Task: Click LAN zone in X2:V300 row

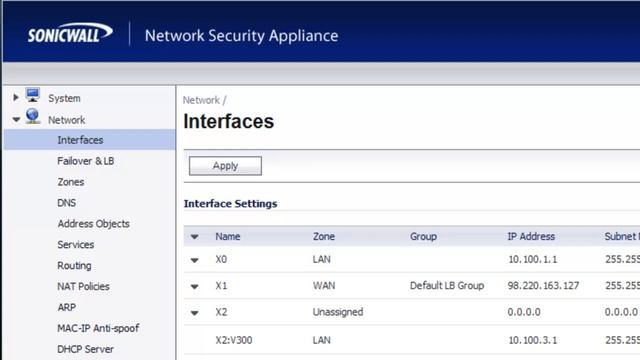Action: (322, 340)
